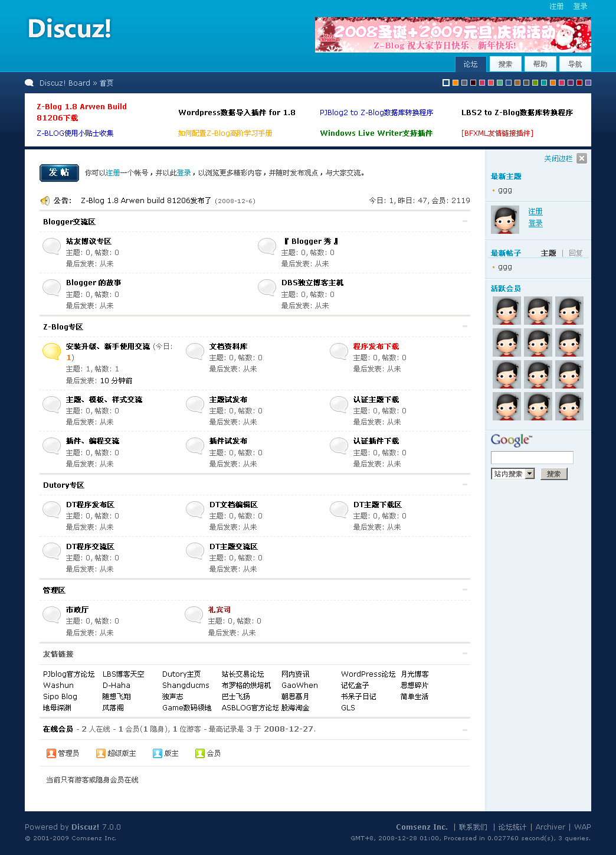Open the ggg entry under 最新主题
Viewport: 616px width, 855px height.
(505, 191)
